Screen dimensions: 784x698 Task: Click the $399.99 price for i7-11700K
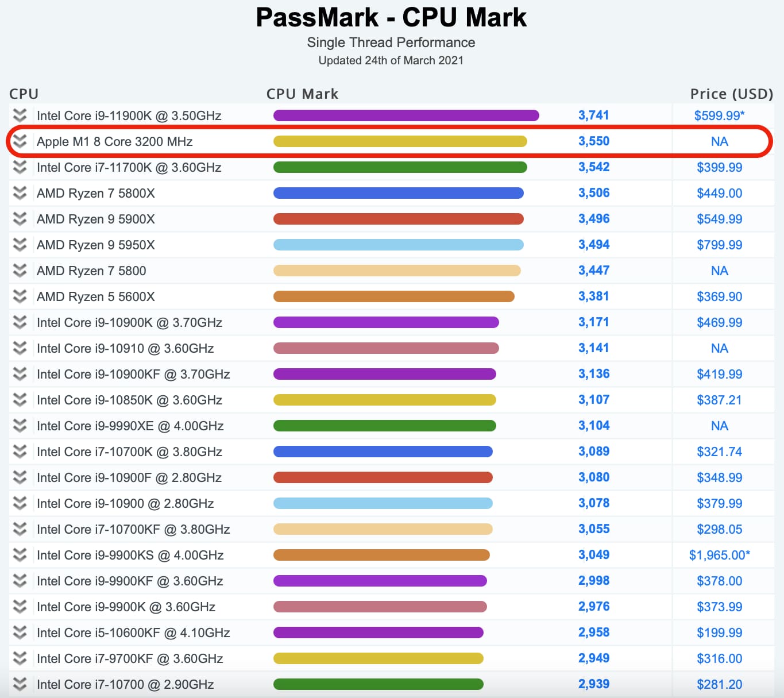pos(720,167)
